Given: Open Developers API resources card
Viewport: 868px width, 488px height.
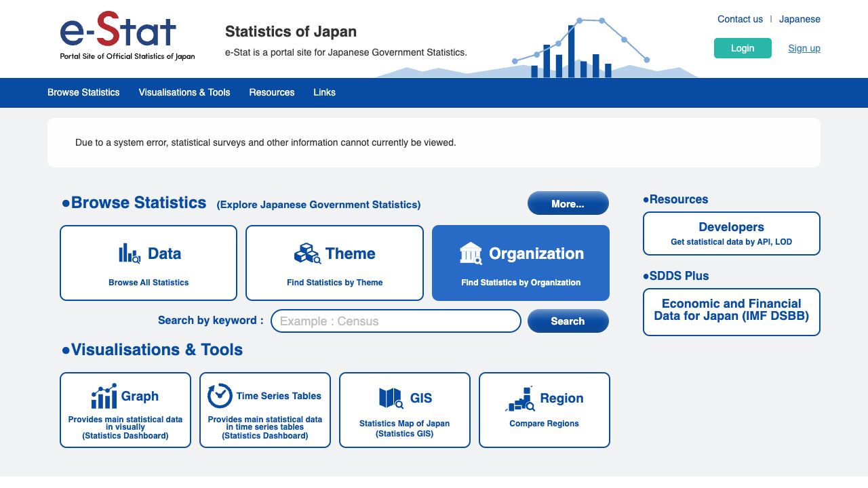Looking at the screenshot, I should tap(731, 233).
